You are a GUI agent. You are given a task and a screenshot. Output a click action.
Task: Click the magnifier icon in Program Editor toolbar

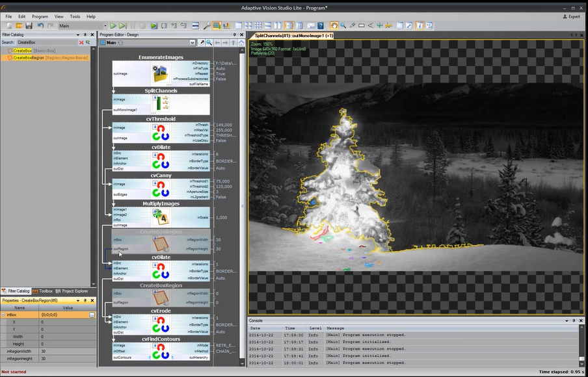click(209, 43)
